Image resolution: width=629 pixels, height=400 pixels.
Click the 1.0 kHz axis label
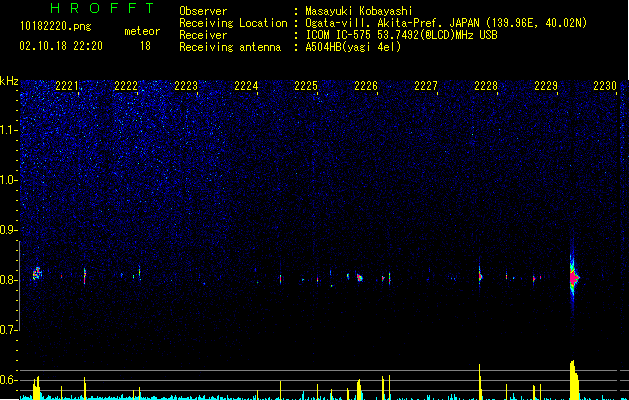(9, 180)
